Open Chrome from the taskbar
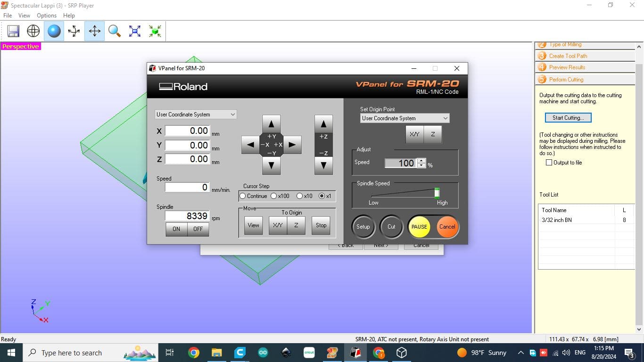 [x=193, y=353]
